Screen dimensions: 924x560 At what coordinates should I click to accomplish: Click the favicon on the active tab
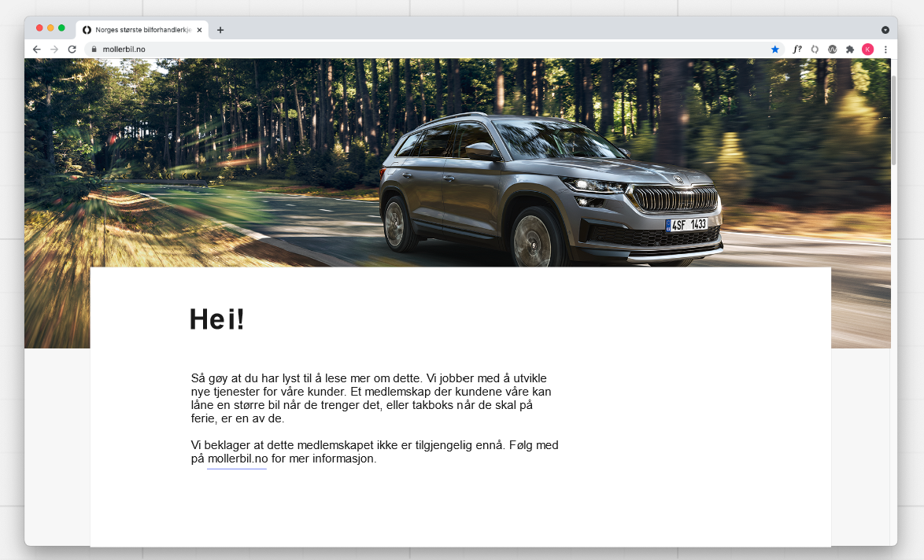pyautogui.click(x=86, y=30)
